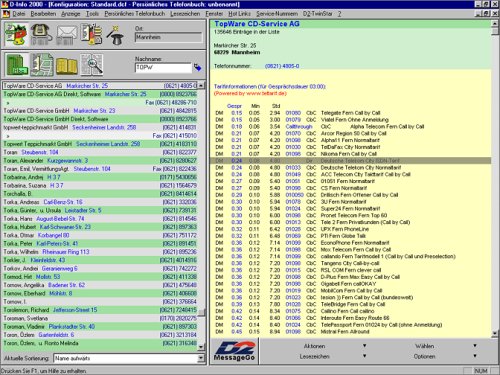Image resolution: width=500 pixels, height=375 pixels.
Task: Select Torchalla, B. entry
Action: pos(100,194)
